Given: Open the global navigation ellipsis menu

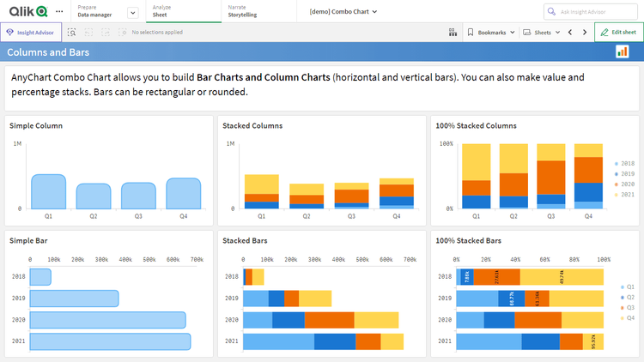Looking at the screenshot, I should (58, 12).
